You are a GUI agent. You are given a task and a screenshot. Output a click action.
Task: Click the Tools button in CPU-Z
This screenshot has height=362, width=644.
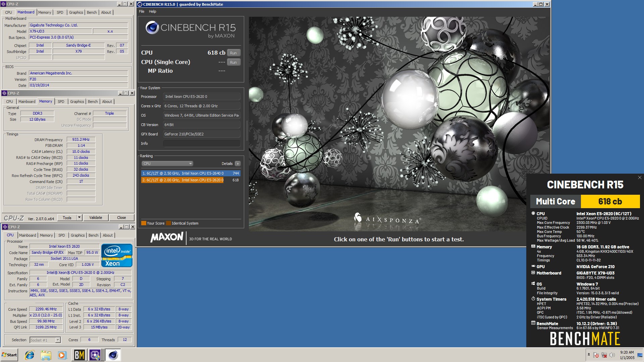[x=67, y=218]
